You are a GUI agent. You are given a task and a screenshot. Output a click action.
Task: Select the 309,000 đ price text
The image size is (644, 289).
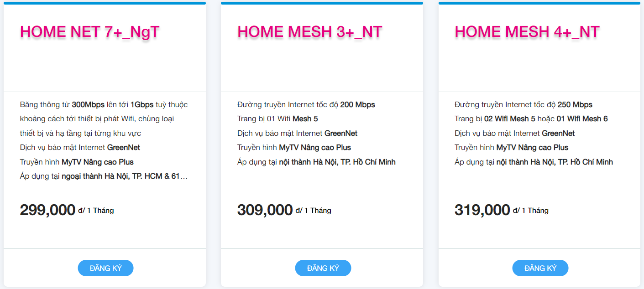point(265,210)
